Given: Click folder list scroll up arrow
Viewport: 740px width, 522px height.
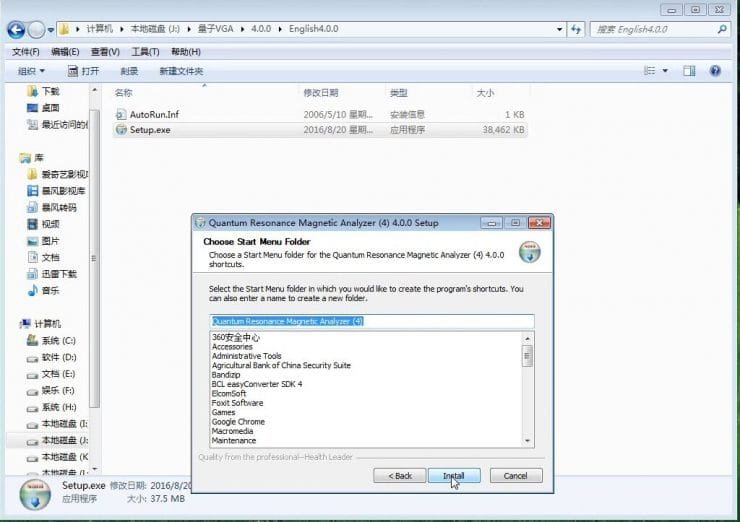Looking at the screenshot, I should click(x=528, y=338).
